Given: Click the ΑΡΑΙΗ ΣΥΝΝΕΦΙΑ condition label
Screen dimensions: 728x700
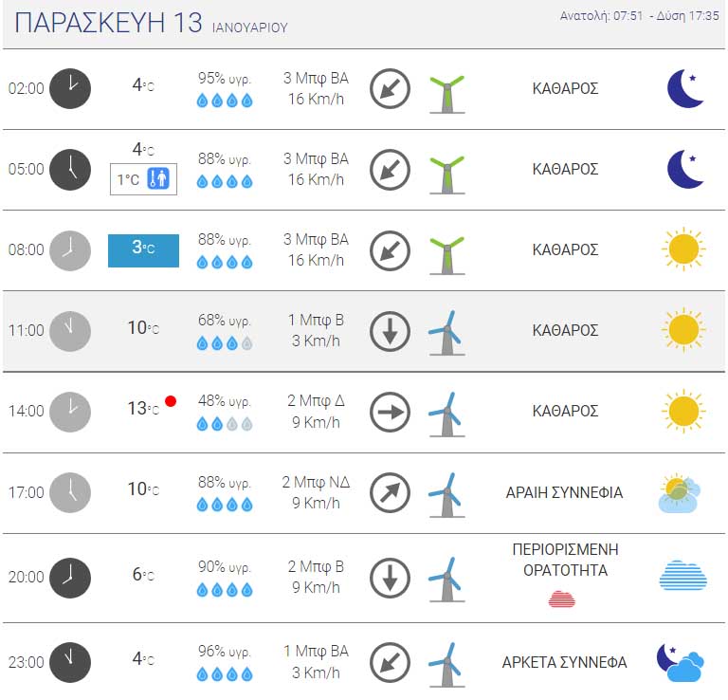Looking at the screenshot, I should click(565, 492).
